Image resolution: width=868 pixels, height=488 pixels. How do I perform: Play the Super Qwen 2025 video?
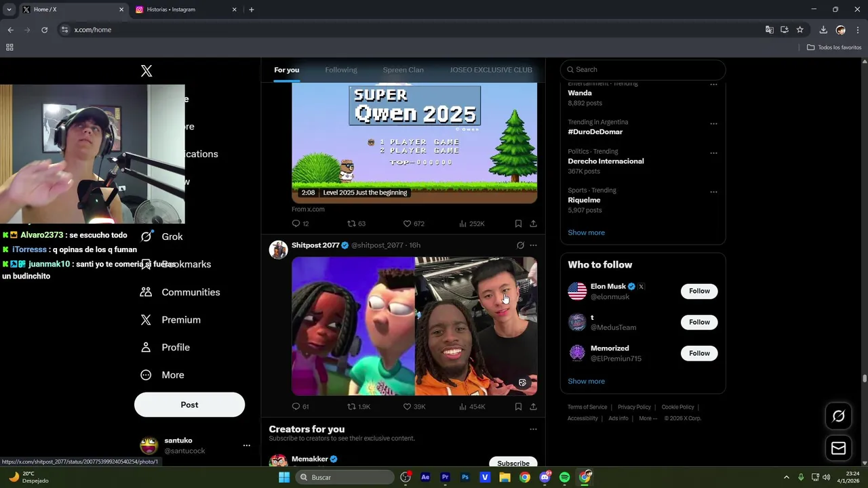coord(414,143)
